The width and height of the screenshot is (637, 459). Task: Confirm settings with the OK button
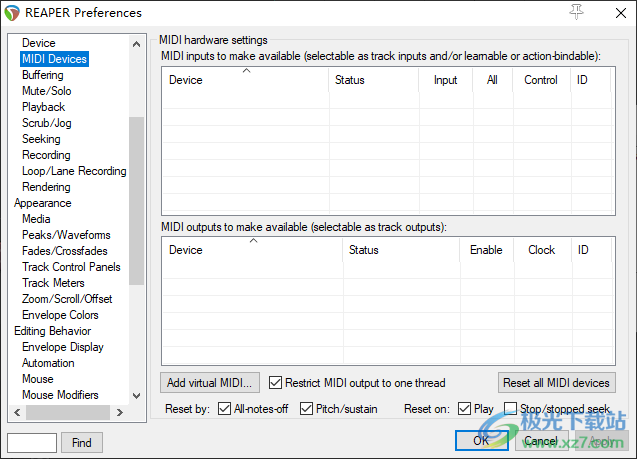(x=481, y=441)
